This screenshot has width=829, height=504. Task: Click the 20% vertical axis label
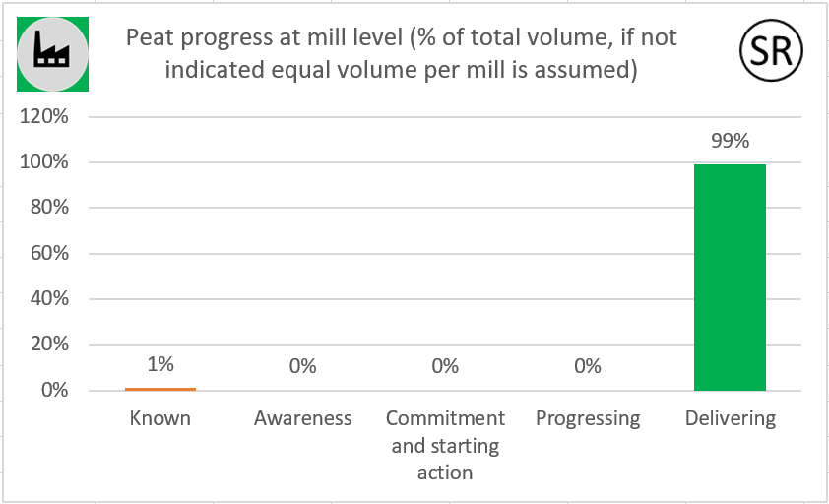click(49, 344)
